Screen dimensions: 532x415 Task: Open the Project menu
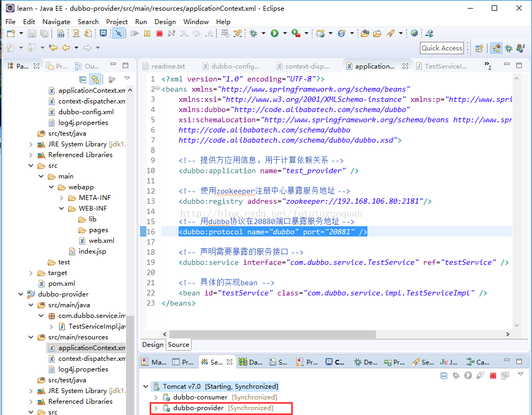(117, 22)
